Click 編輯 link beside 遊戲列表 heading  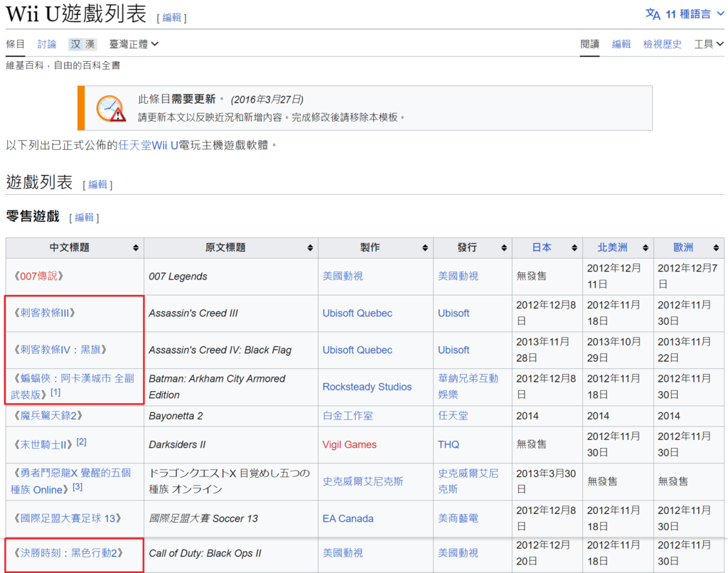(x=97, y=184)
